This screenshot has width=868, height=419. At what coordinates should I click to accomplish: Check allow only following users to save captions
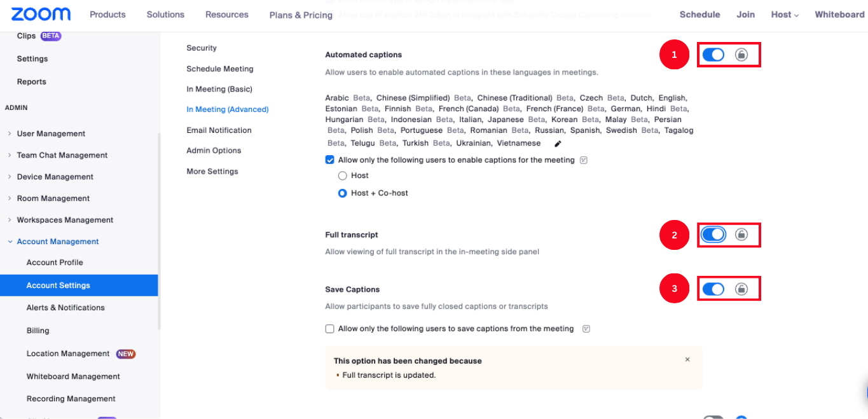[329, 329]
